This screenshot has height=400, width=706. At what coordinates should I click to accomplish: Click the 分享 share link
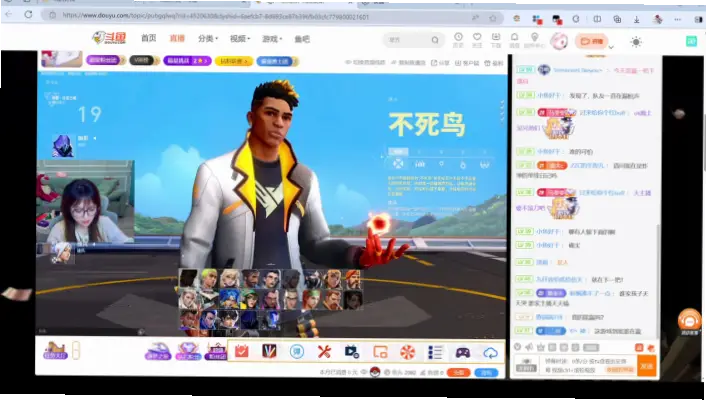click(x=440, y=63)
